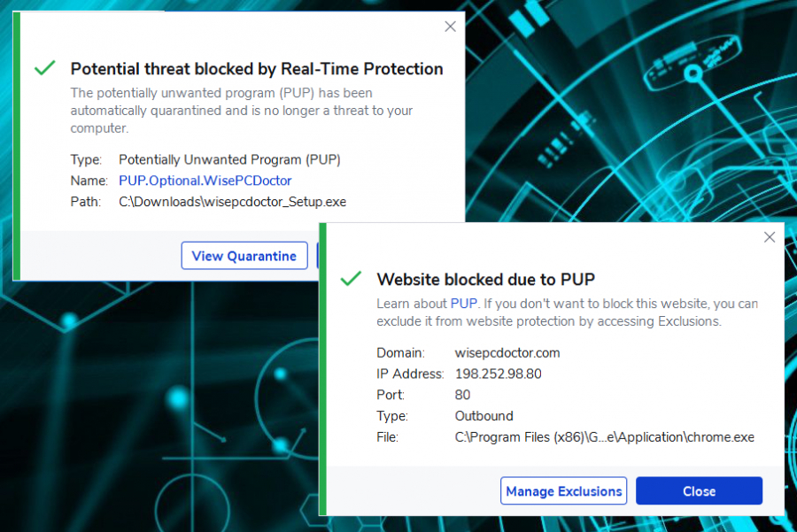The image size is (797, 532).
Task: Click the partially hidden blue button beside View Quarantine
Action: click(318, 256)
